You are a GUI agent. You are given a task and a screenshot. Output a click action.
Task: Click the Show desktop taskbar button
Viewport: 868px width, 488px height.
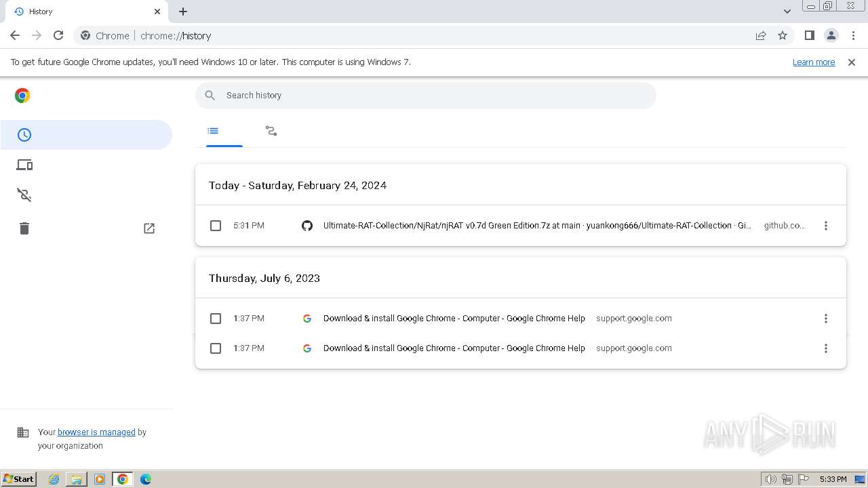pyautogui.click(x=861, y=479)
